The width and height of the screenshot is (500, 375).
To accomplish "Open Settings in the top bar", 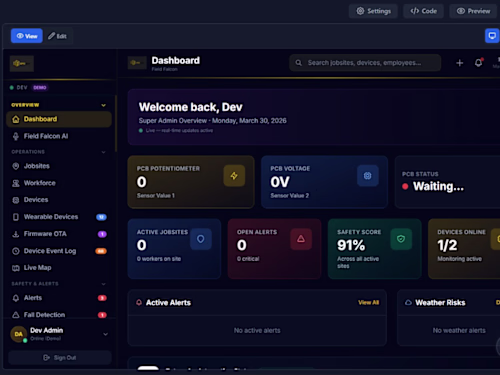I will [373, 11].
